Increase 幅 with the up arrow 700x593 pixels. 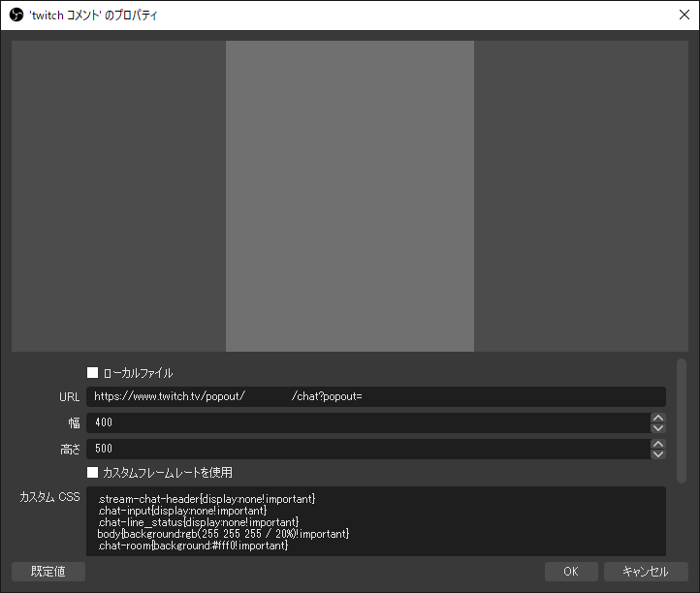[658, 418]
